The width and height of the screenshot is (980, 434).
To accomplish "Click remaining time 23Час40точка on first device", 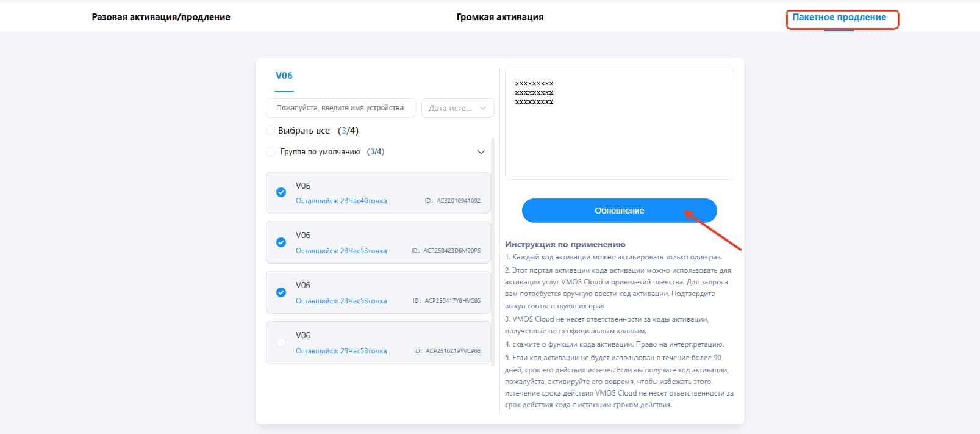I will tap(341, 201).
